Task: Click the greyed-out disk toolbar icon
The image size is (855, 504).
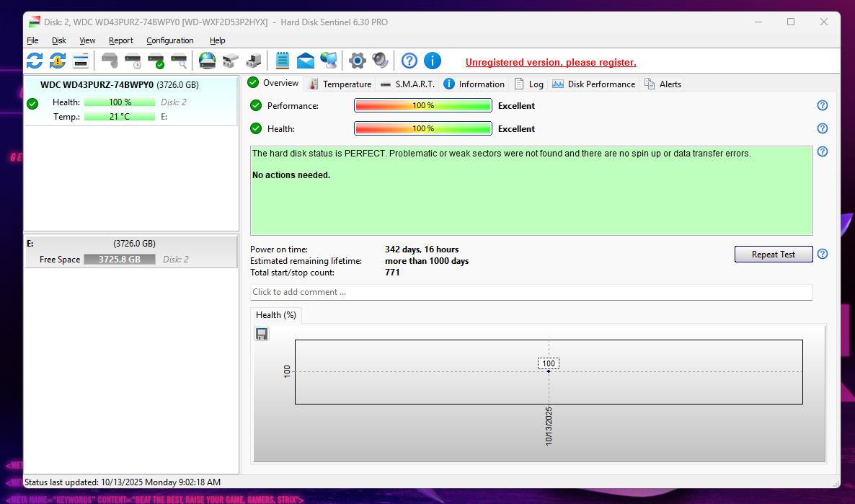Action: click(x=110, y=61)
